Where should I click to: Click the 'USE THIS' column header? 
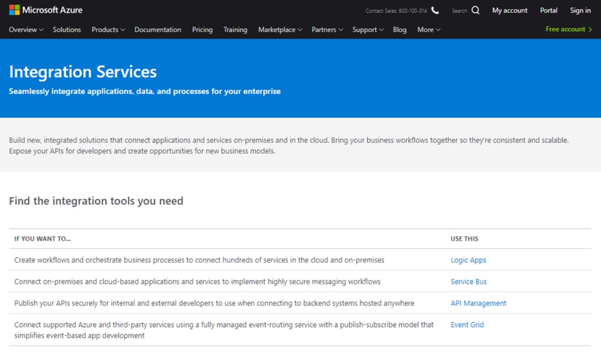pos(464,239)
